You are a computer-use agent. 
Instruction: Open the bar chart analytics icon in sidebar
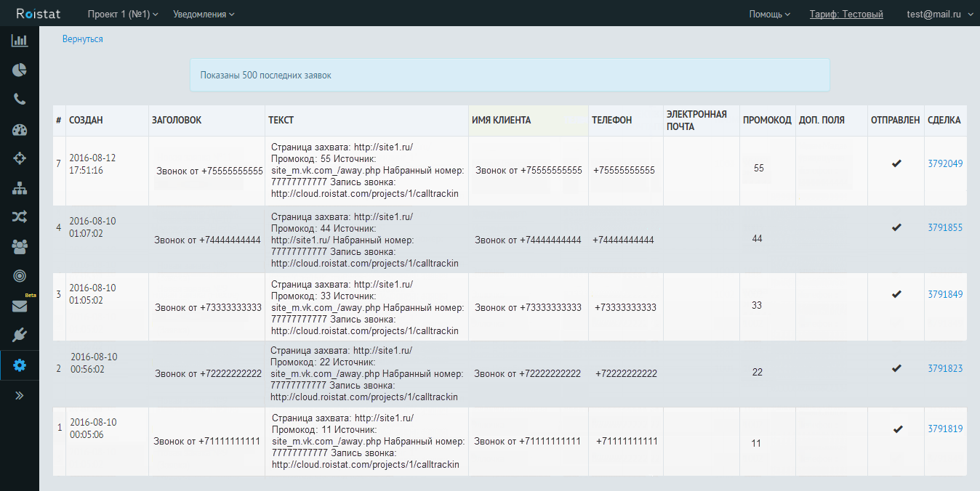pos(20,41)
